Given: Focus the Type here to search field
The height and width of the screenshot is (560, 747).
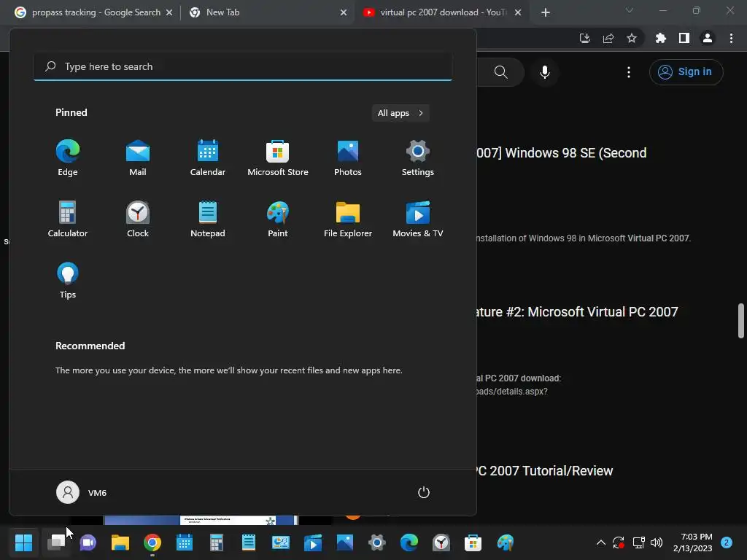Looking at the screenshot, I should pyautogui.click(x=243, y=66).
